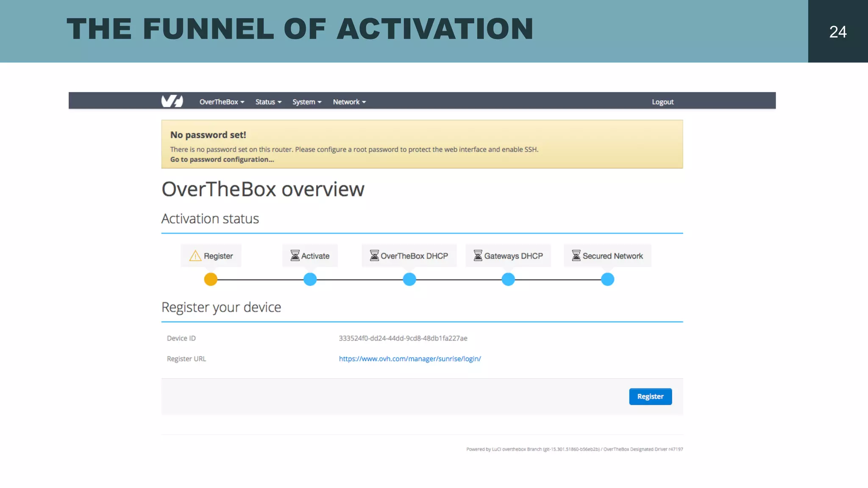
Task: Open the System dropdown
Action: tap(307, 102)
